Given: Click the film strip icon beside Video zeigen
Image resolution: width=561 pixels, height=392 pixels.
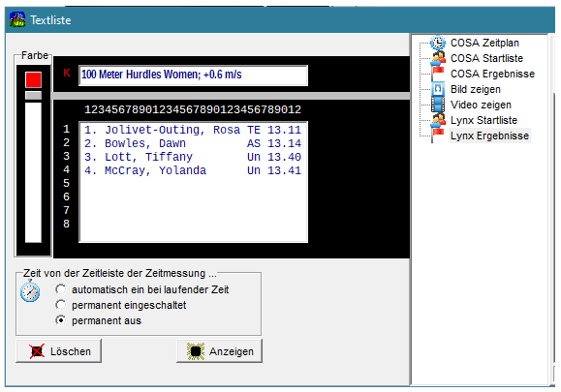Looking at the screenshot, I should click(x=438, y=105).
